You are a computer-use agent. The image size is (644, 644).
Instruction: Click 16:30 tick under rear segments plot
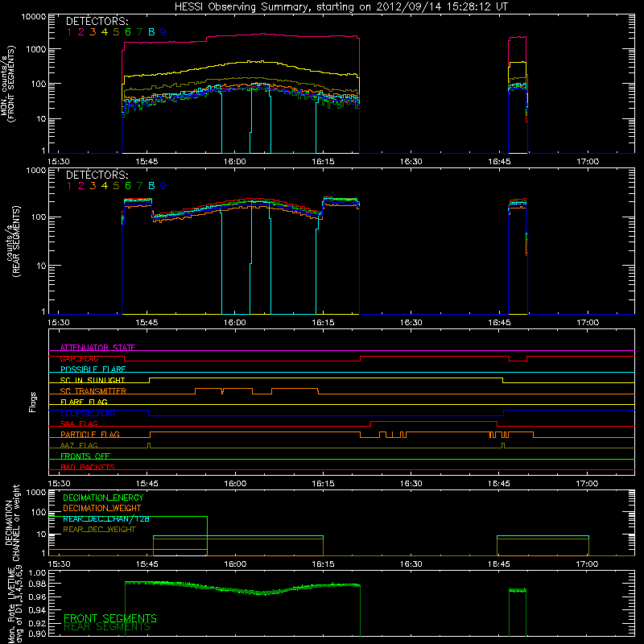411,323
